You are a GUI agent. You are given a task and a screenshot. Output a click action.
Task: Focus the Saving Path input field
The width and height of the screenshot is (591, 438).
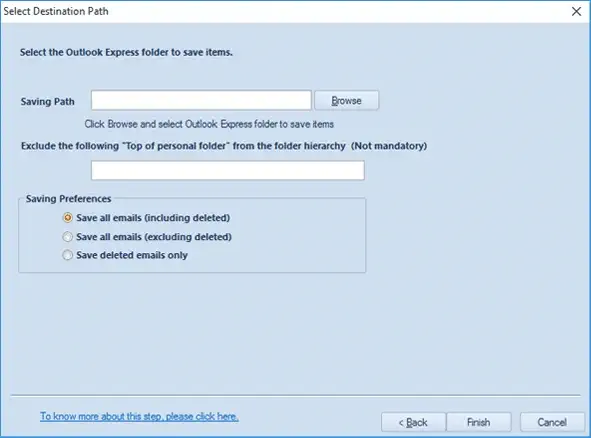pos(201,100)
